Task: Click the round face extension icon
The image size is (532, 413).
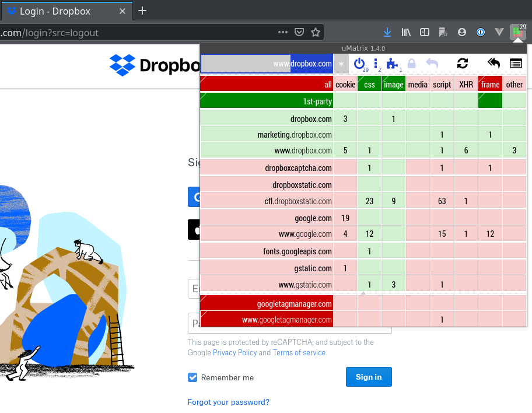Action: [x=462, y=32]
